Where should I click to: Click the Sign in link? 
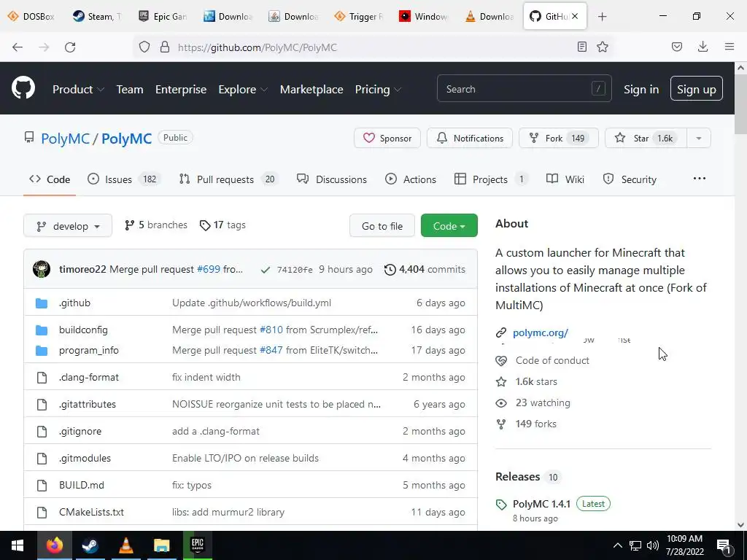point(641,89)
